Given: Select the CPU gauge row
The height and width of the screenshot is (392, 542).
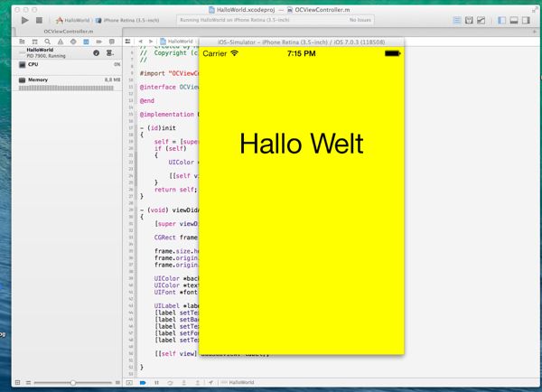Looking at the screenshot, I should [67, 65].
